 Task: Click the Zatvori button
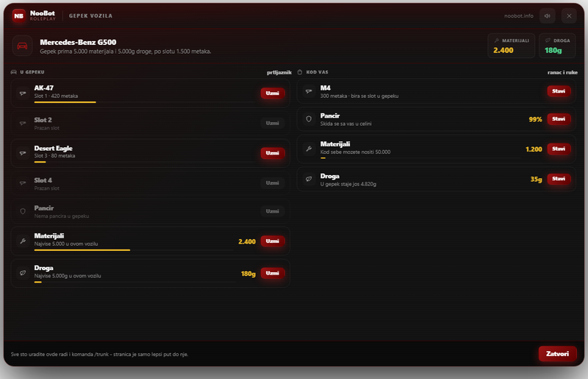557,354
